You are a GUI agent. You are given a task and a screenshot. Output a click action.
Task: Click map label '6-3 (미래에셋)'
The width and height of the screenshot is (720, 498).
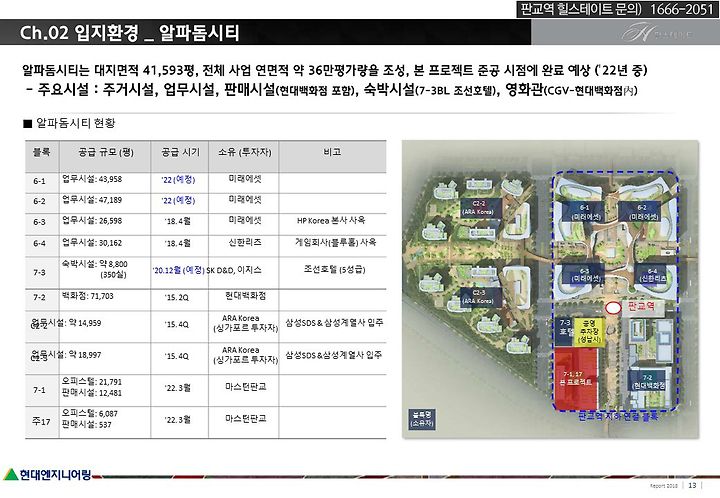(584, 275)
